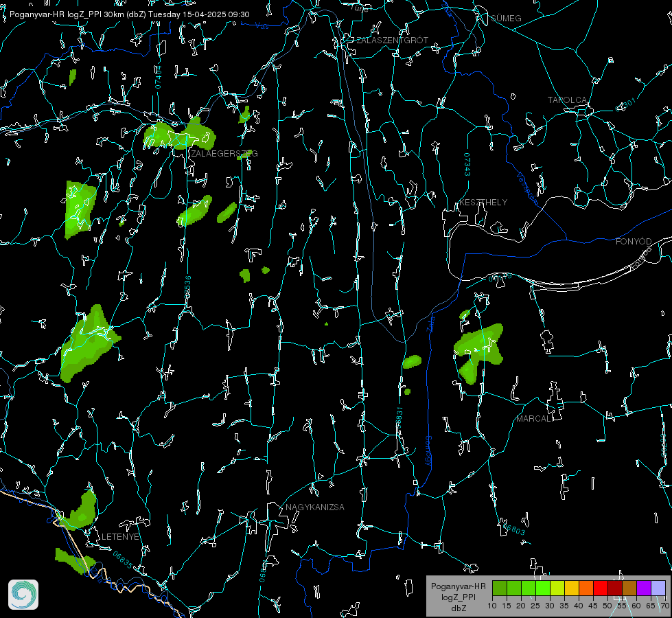Click the large echo northwest of Marcali
672x618 pixels.
478,352
